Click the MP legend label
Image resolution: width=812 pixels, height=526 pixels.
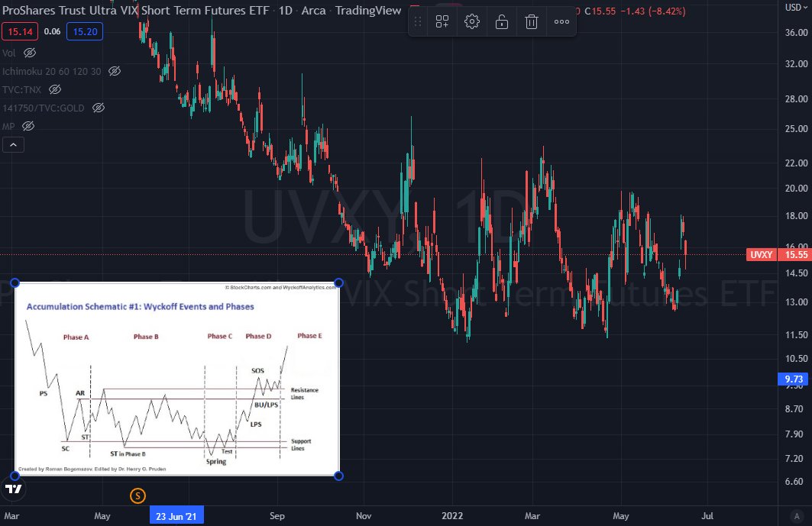click(x=8, y=126)
